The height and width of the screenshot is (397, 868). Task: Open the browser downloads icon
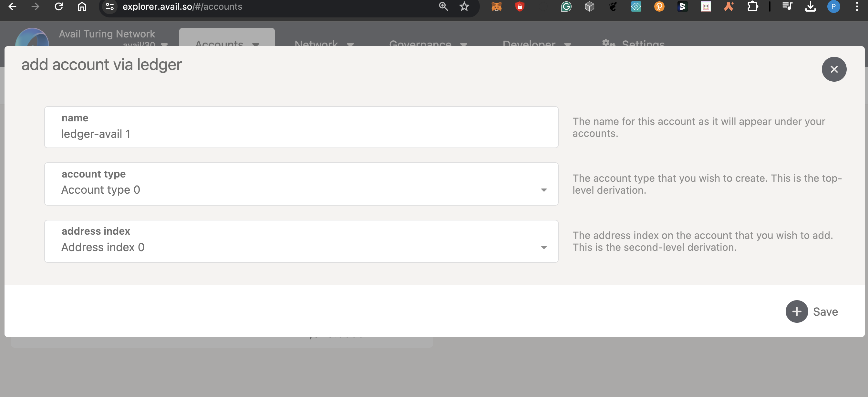click(810, 6)
